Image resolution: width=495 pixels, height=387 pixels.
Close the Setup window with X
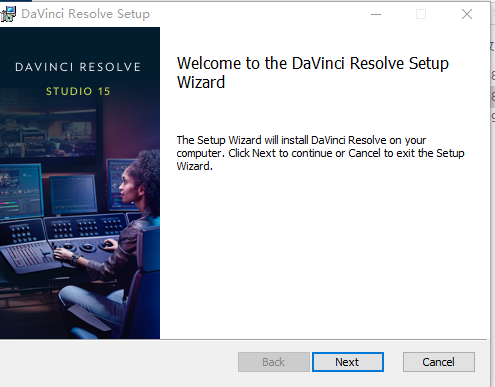467,14
